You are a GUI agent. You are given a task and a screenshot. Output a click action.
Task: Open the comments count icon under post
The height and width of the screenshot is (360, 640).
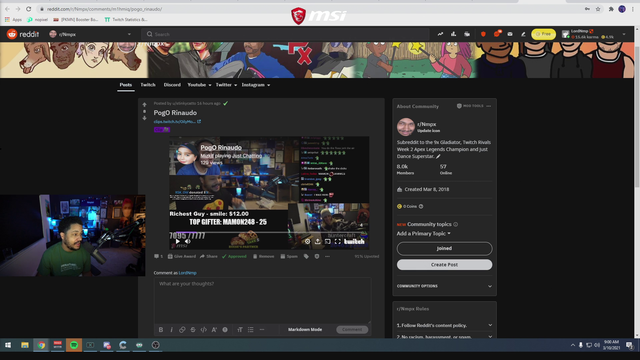click(x=158, y=256)
